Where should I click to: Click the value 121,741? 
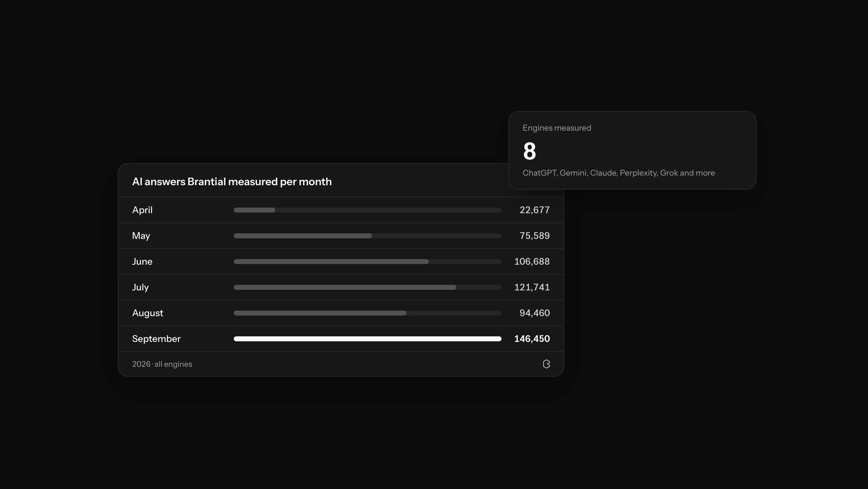[532, 287]
